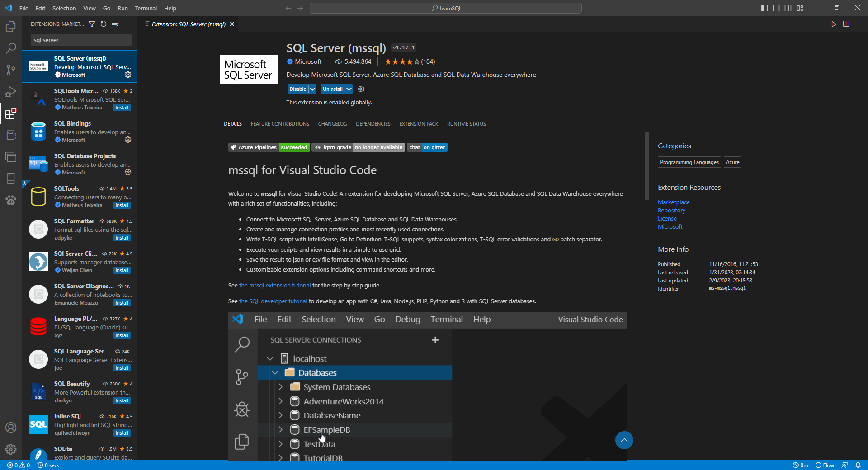Open the Run and Debug view
868x470 pixels.
[x=10, y=92]
